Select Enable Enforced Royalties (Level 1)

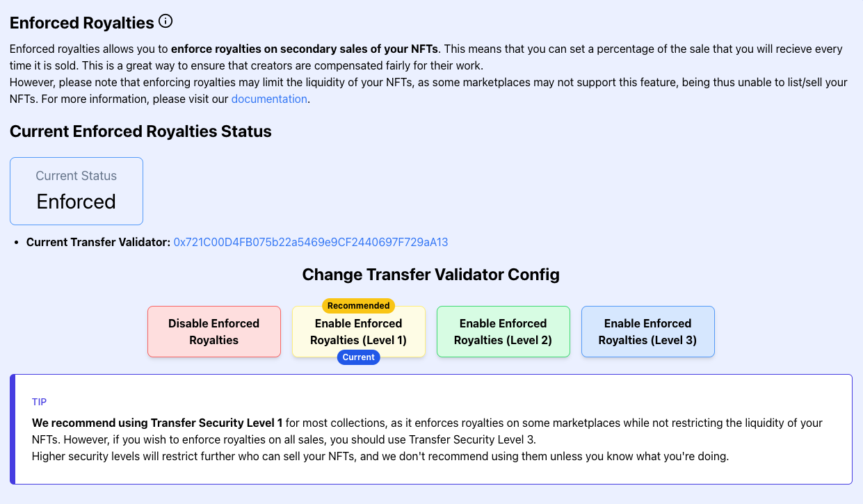pyautogui.click(x=358, y=332)
